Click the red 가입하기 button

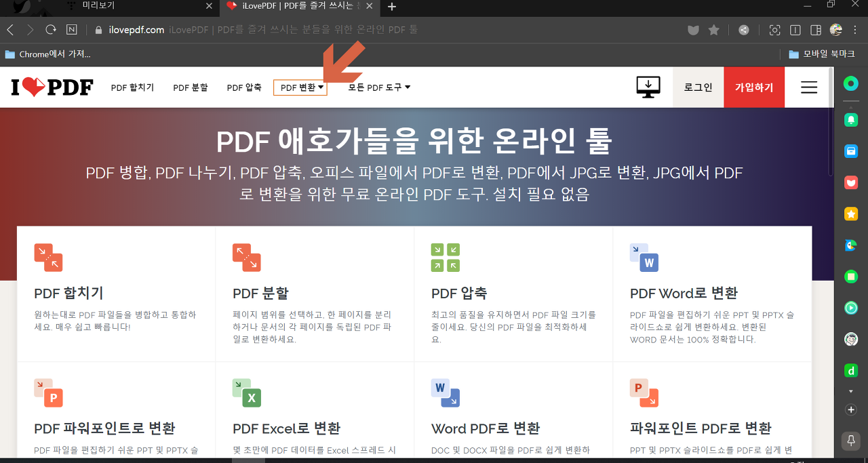tap(754, 87)
